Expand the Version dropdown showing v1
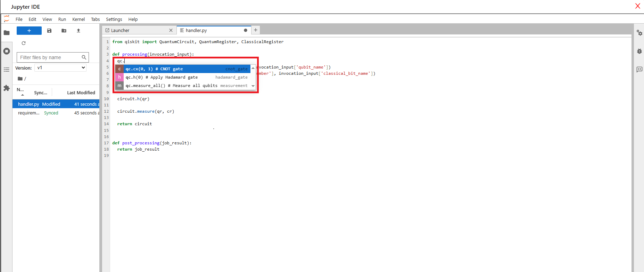The height and width of the screenshot is (272, 644). tap(60, 67)
